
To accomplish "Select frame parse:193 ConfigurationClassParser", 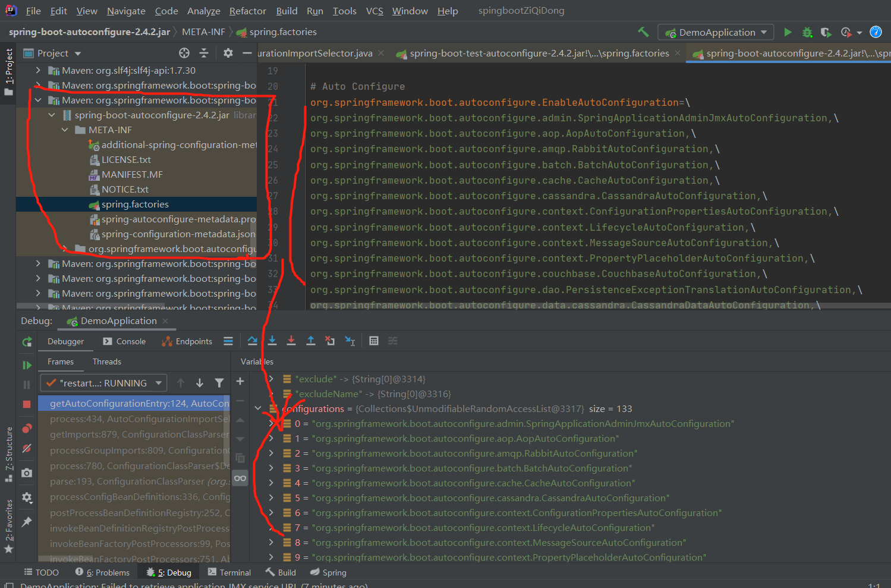I will click(134, 481).
